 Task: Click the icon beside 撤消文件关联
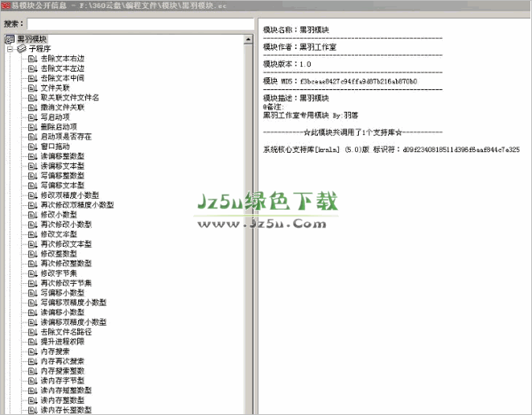pos(33,108)
